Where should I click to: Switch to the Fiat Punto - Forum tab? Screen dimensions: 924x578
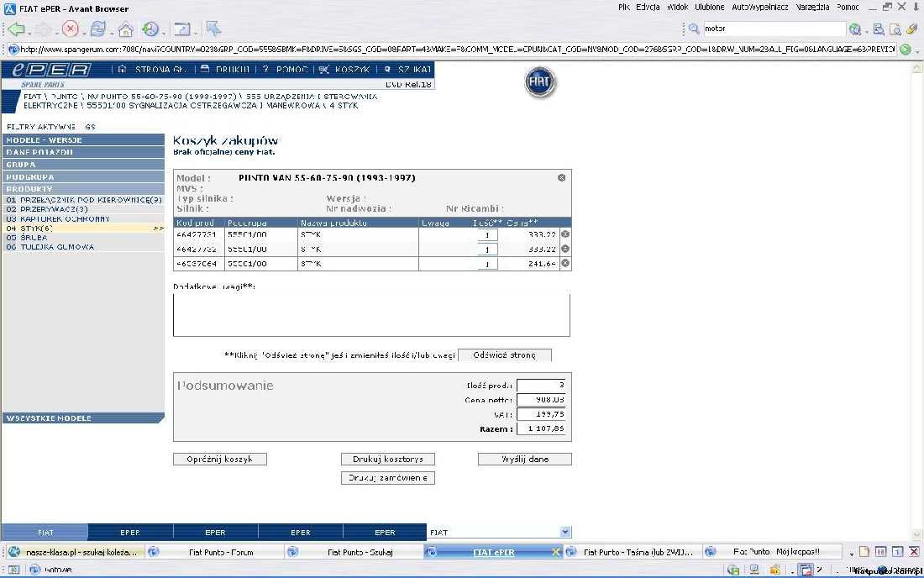coord(214,552)
